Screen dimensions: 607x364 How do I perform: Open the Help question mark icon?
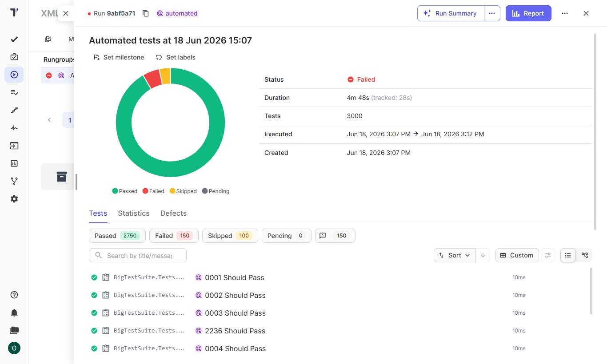click(x=14, y=295)
